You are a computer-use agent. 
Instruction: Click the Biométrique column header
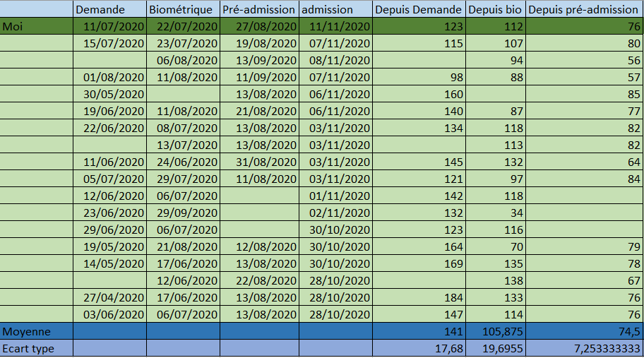[x=183, y=9]
